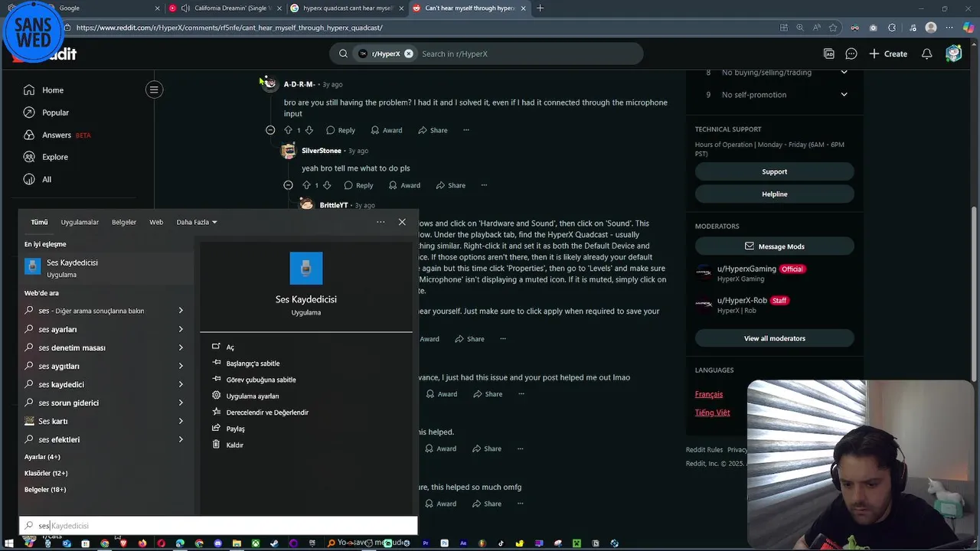Open Premiere Pro from the taskbar
Viewport: 980px width, 551px height.
point(425,543)
